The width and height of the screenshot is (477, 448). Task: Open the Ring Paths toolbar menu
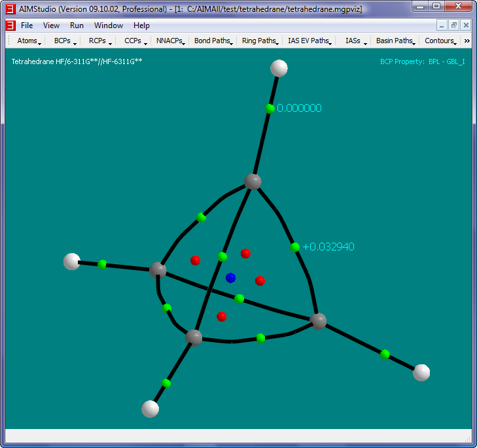260,41
